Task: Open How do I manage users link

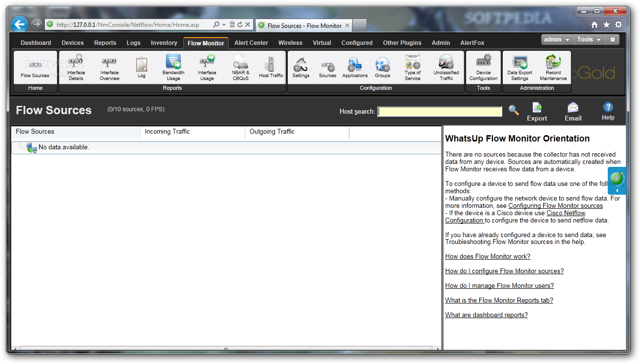Action: coord(499,285)
